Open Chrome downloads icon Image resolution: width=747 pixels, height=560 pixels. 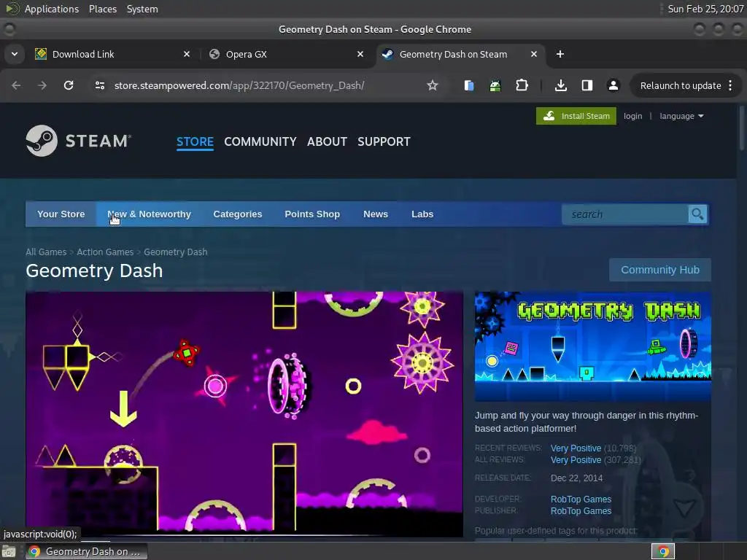click(561, 85)
